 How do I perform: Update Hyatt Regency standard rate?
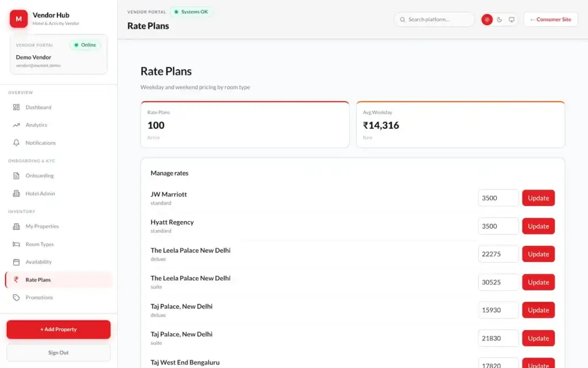538,226
